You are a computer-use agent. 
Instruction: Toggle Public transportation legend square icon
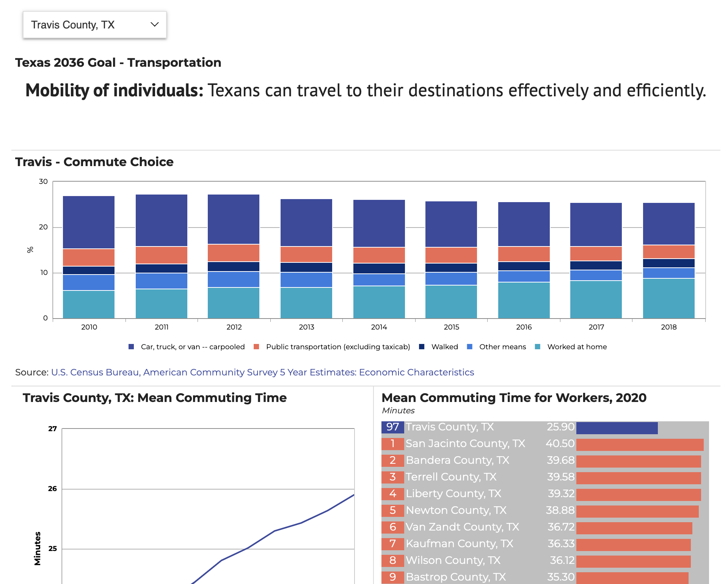point(256,347)
